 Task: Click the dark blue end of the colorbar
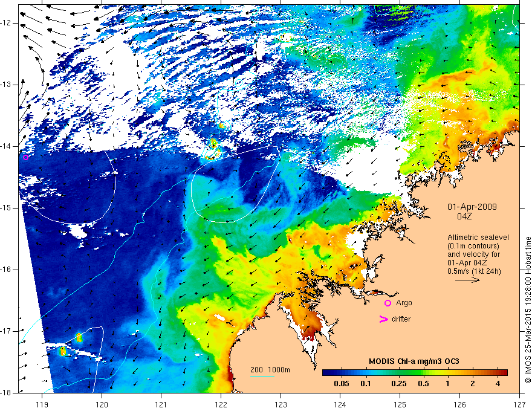coord(328,372)
